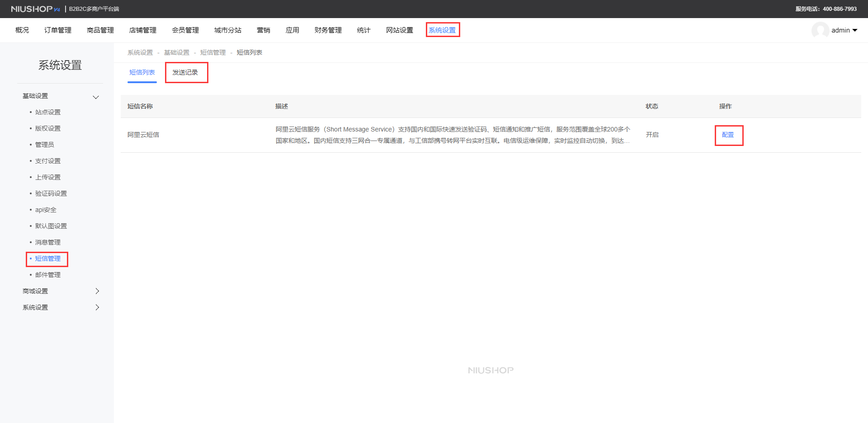Viewport: 868px width, 423px height.
Task: Click the 操作 column header
Action: point(726,106)
